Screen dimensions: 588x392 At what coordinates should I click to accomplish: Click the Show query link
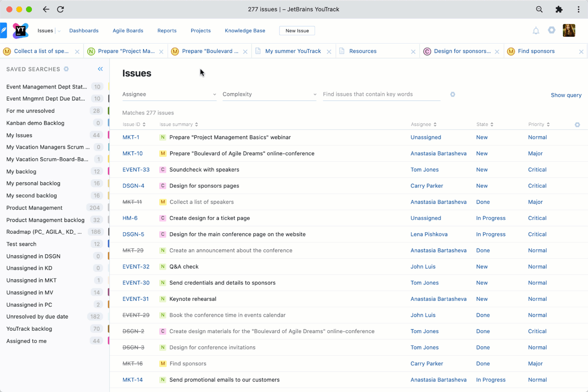click(x=566, y=95)
